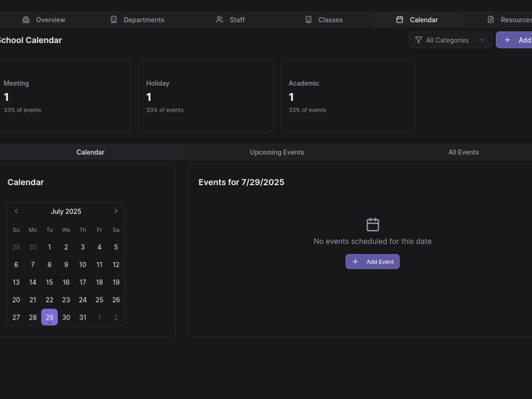Click the chevron on All Categories
Screen dimensions: 532x399
coord(482,40)
